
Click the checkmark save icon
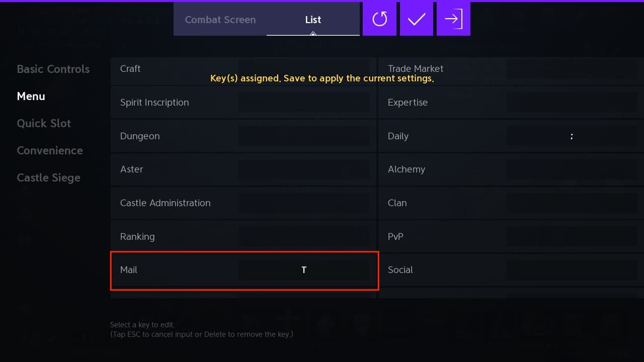[x=417, y=19]
